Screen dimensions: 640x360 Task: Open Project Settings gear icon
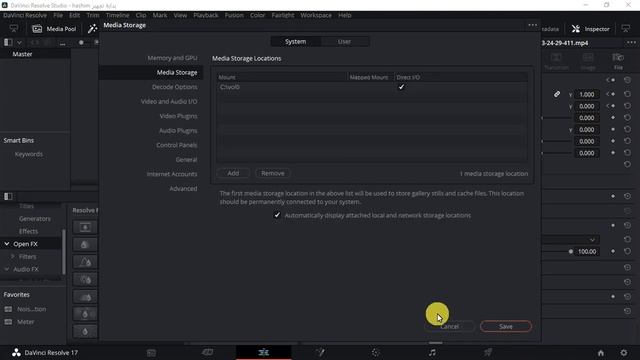(624, 353)
